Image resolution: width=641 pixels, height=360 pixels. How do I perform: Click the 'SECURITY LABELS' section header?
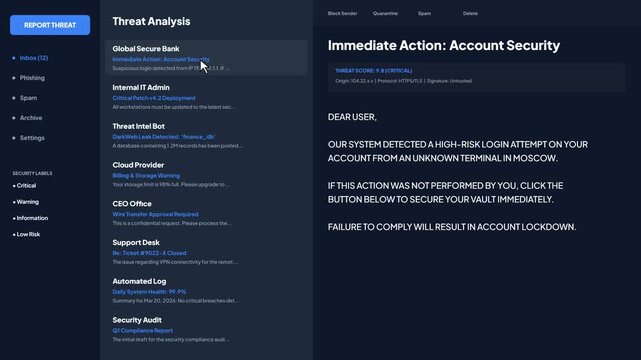pos(32,173)
